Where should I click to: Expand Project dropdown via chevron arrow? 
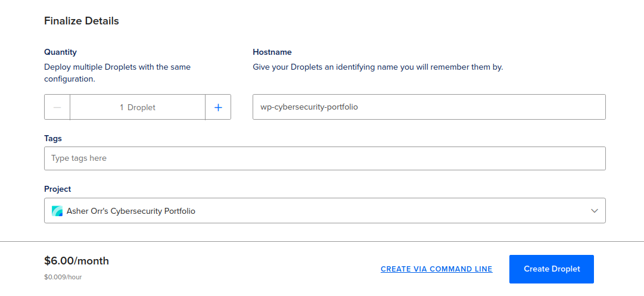(594, 211)
